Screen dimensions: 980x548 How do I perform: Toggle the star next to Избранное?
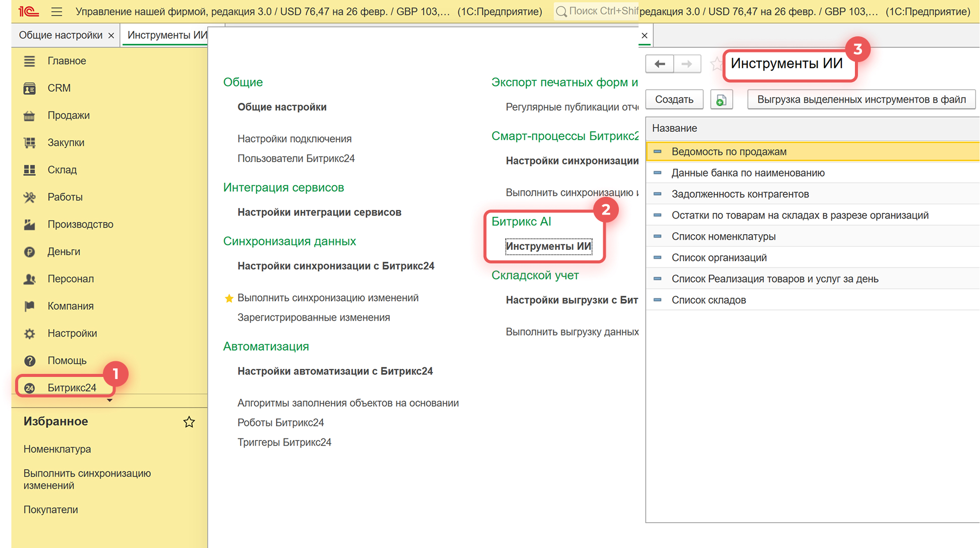189,422
